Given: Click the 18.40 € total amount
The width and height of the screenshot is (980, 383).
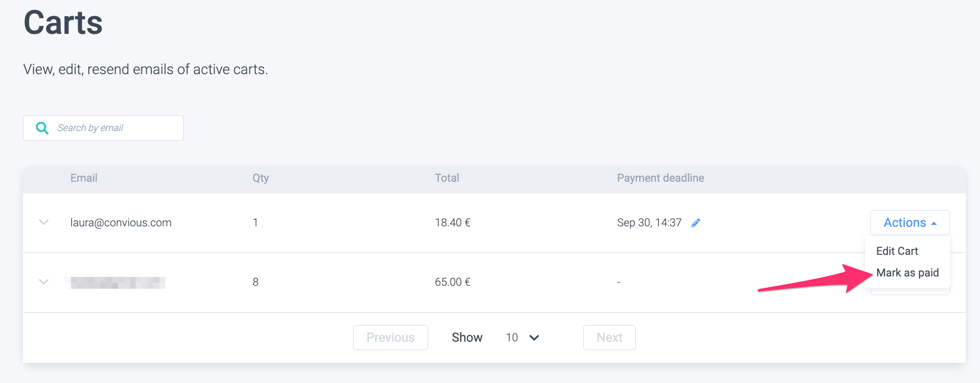Looking at the screenshot, I should point(453,223).
